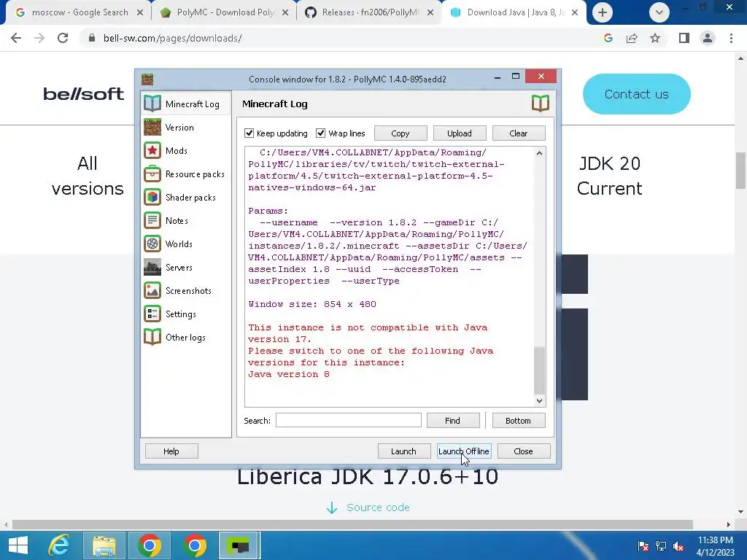Click the network tray icon
The width and height of the screenshot is (747, 560).
point(661,546)
